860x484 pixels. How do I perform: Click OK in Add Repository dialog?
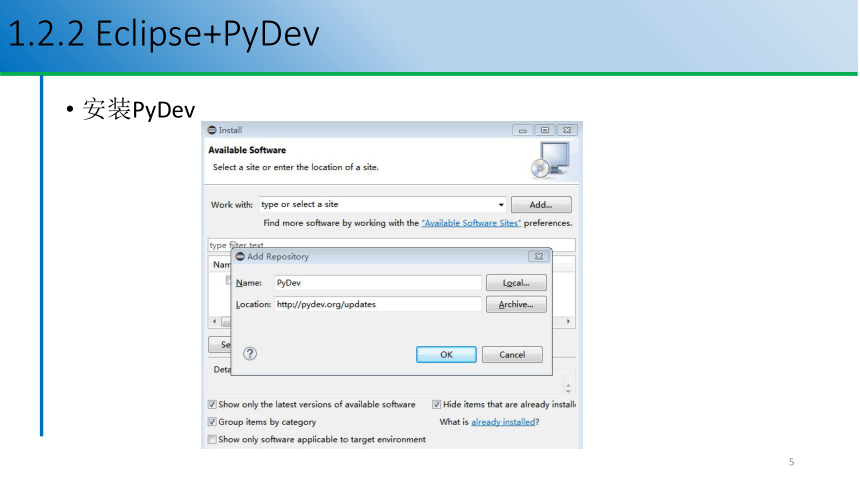click(446, 354)
